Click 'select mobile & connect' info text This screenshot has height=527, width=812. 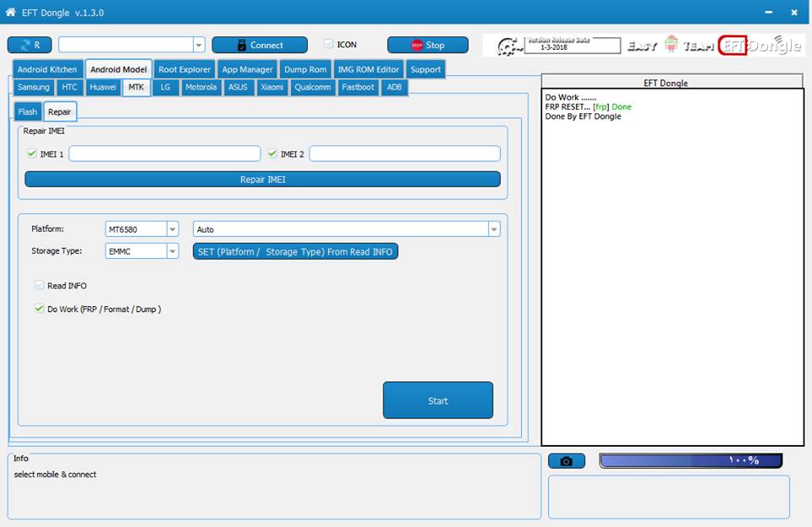pos(55,475)
